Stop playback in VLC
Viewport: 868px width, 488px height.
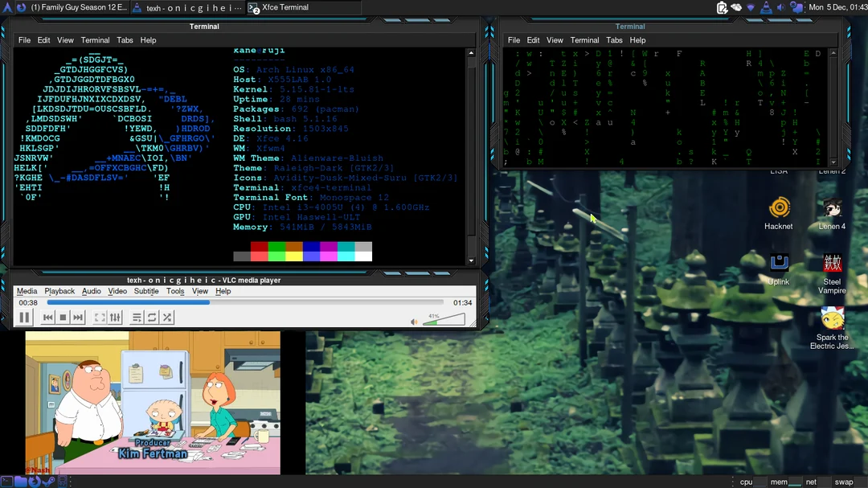(x=63, y=317)
